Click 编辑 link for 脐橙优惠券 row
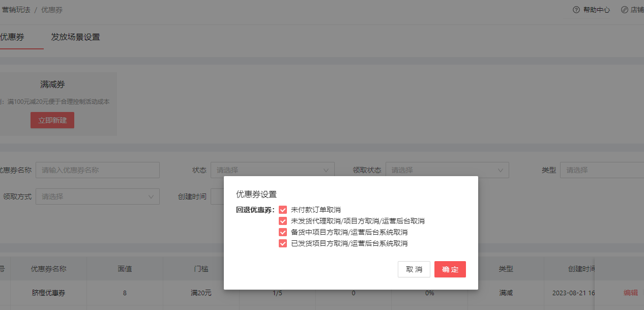The image size is (644, 310). [630, 293]
